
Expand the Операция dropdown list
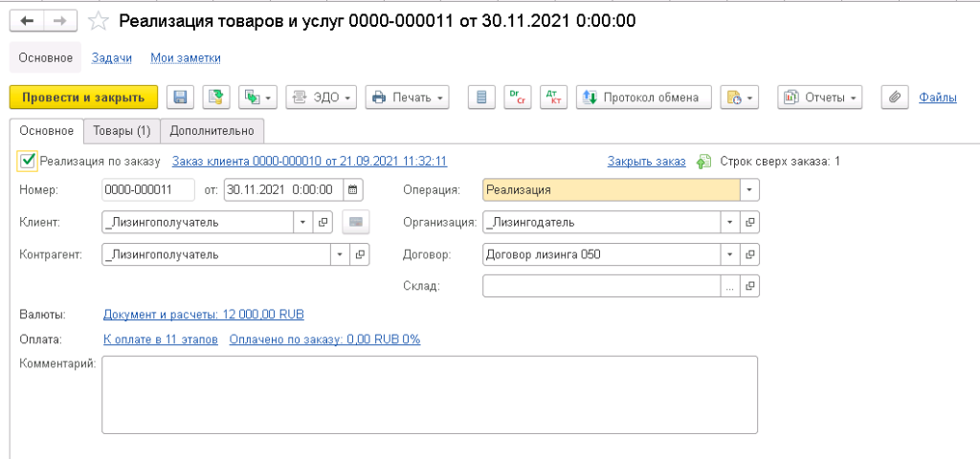point(748,189)
